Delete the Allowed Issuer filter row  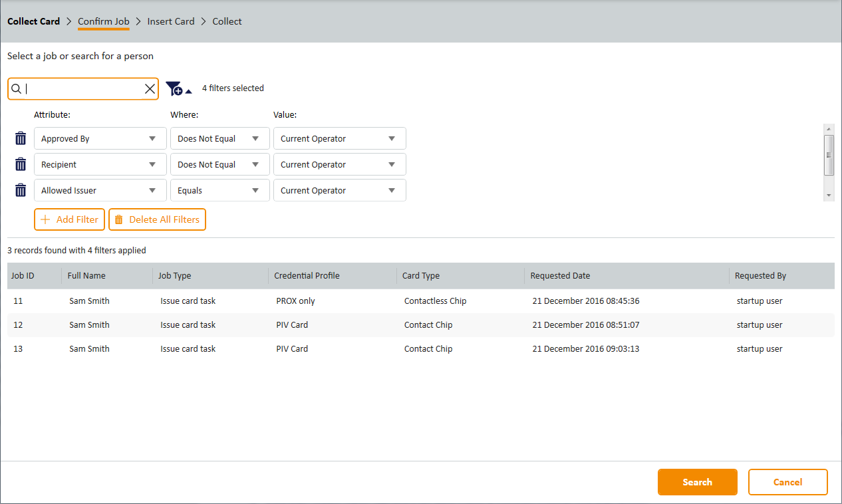tap(21, 190)
